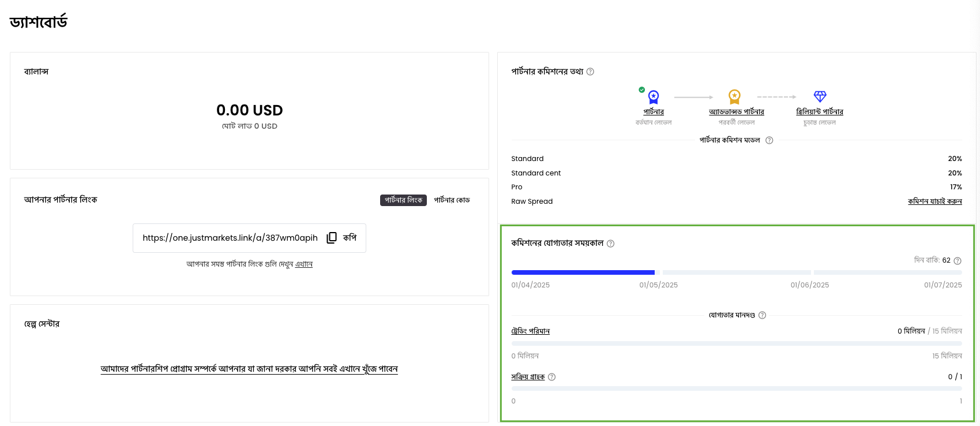This screenshot has height=426, width=980.
Task: Click help icon next to কমিশনের যোগ্যতার সময়কাল
Action: coord(610,244)
